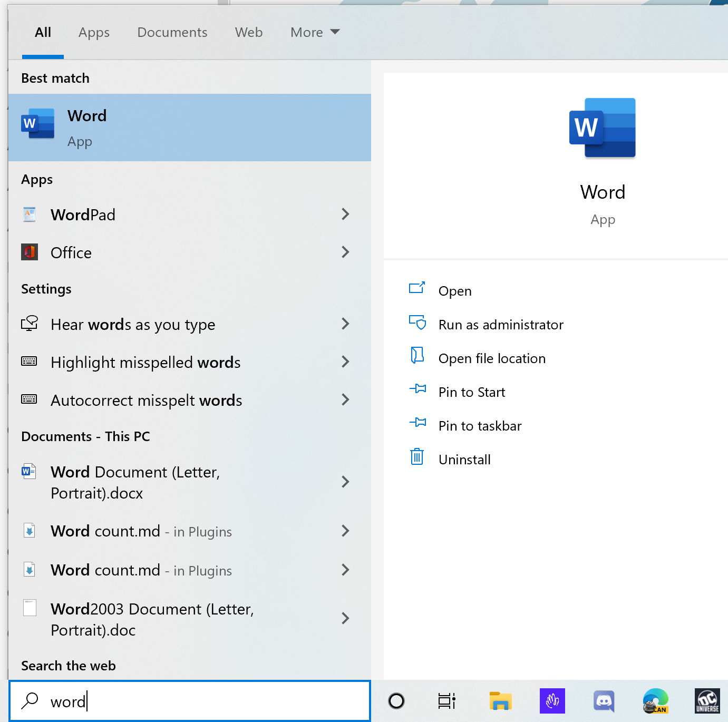Click the WordPad app icon

click(x=30, y=214)
